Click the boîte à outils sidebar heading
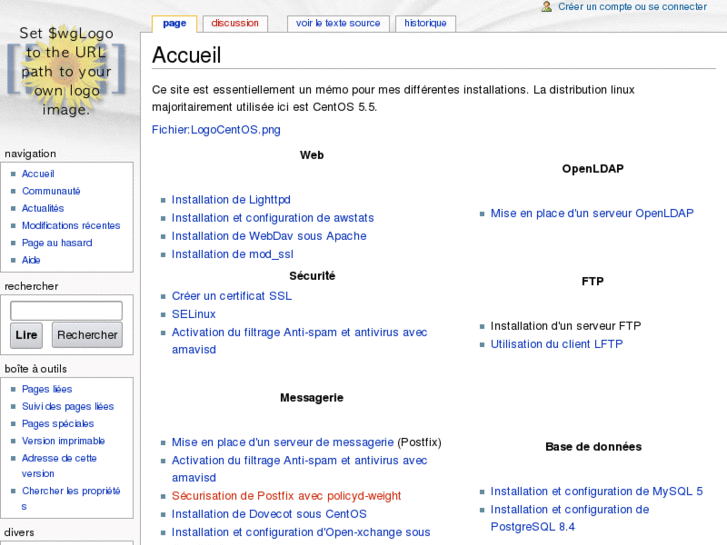Screen dimensions: 727x545 36,369
